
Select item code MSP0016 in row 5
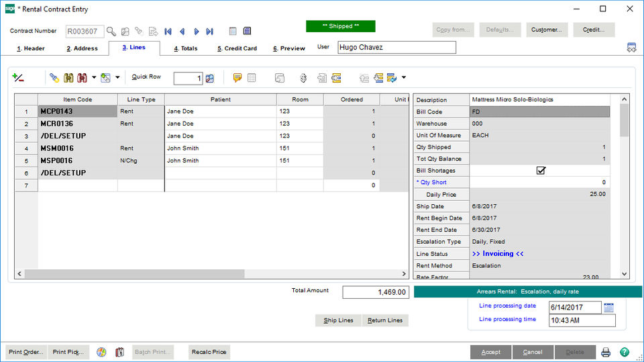pyautogui.click(x=78, y=161)
